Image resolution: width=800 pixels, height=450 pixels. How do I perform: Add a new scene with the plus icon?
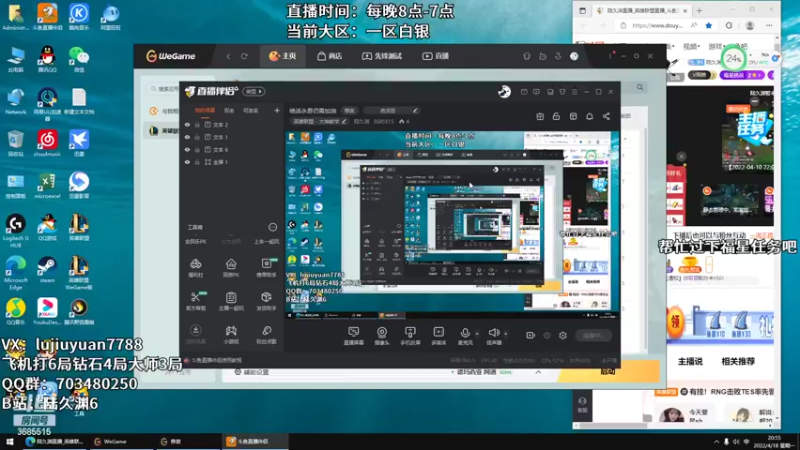point(277,110)
